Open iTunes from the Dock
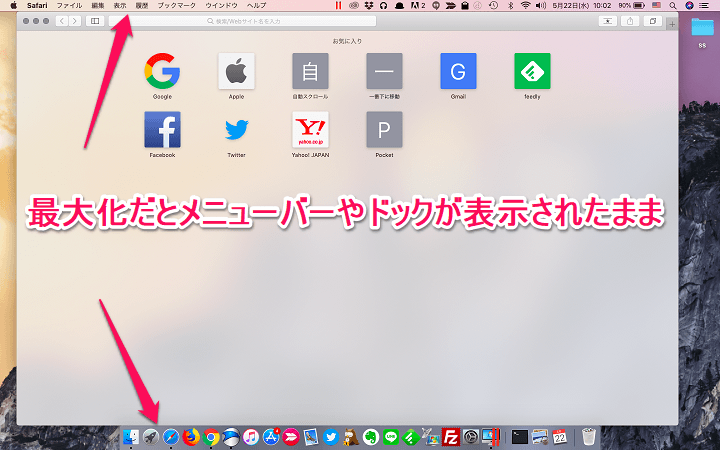This screenshot has width=720, height=450. coord(251,437)
